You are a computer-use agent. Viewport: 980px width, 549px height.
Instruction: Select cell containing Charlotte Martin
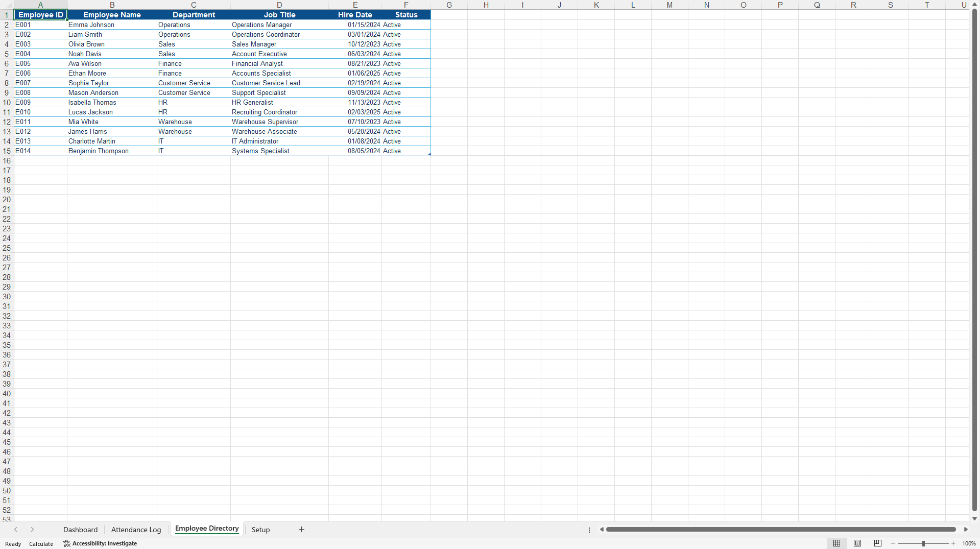(112, 141)
